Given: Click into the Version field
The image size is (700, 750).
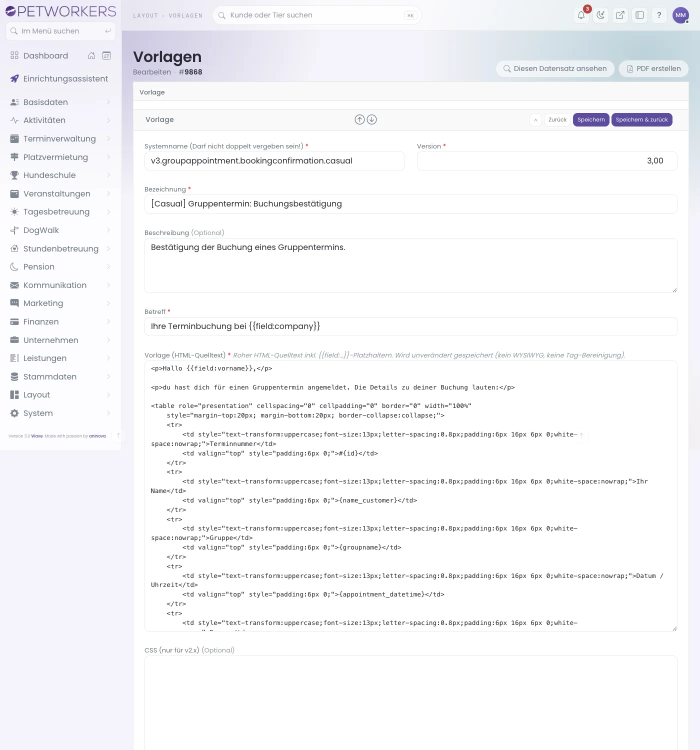Looking at the screenshot, I should (x=547, y=161).
